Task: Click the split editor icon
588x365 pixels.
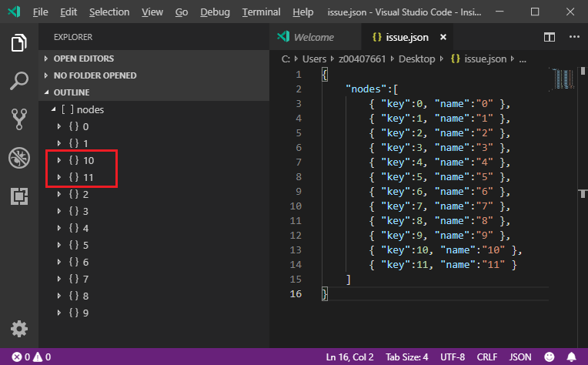Action: pos(550,37)
